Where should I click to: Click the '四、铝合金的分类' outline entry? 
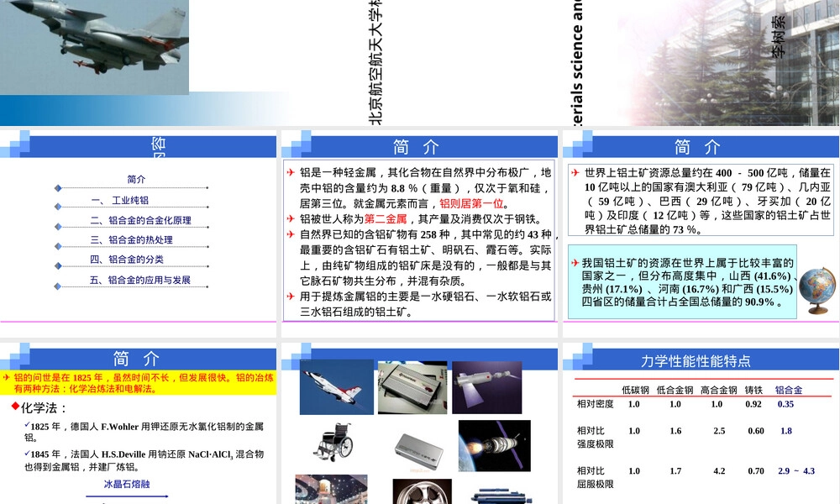coord(127,260)
